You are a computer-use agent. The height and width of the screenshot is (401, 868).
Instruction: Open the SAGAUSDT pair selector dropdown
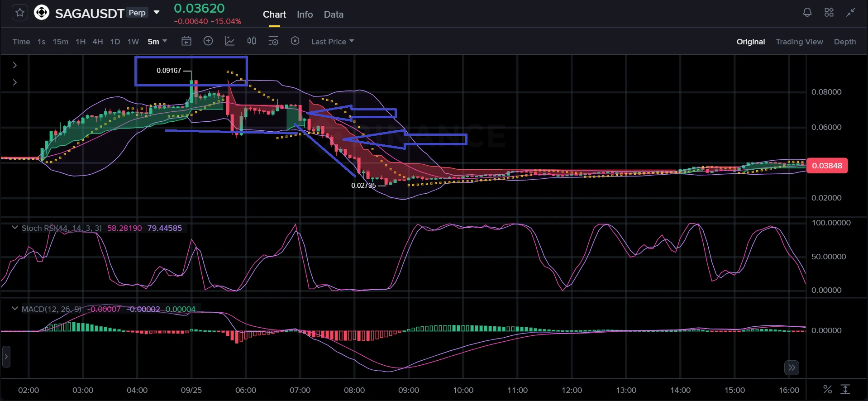coord(157,13)
